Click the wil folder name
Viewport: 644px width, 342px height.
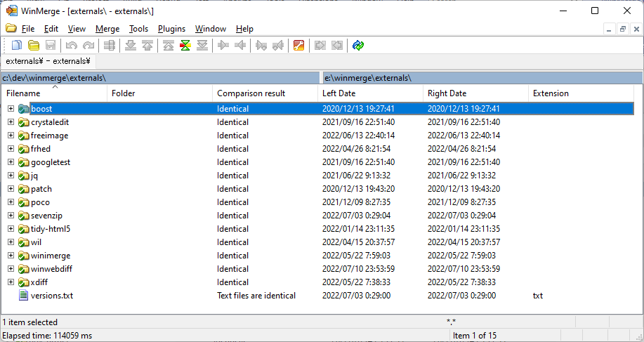36,242
